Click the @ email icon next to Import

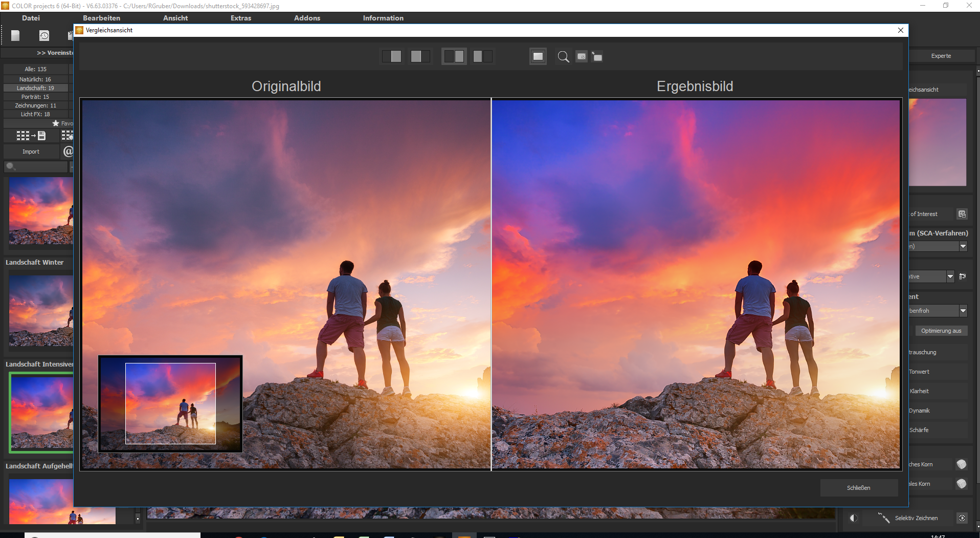tap(68, 152)
